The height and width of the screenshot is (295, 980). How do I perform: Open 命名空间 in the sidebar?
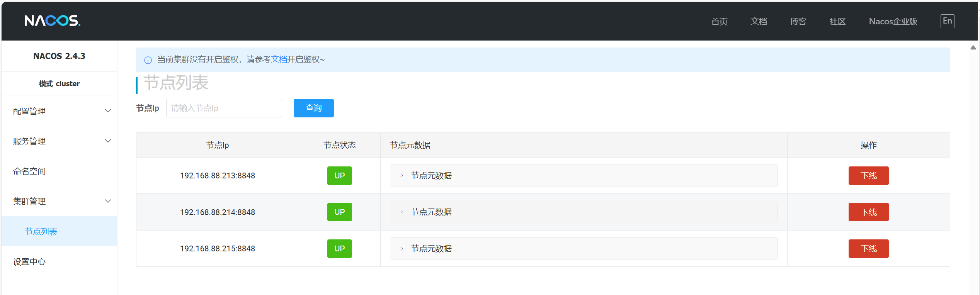pyautogui.click(x=60, y=171)
